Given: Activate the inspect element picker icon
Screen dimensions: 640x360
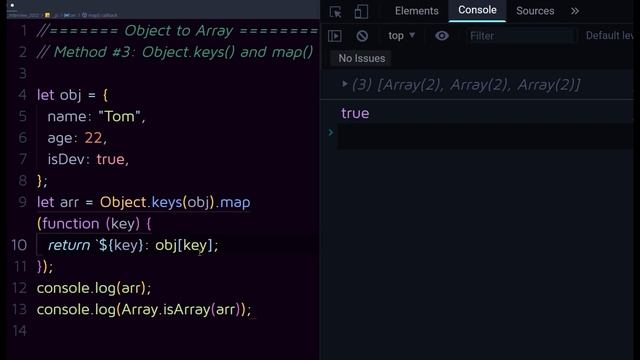Looking at the screenshot, I should point(336,12).
